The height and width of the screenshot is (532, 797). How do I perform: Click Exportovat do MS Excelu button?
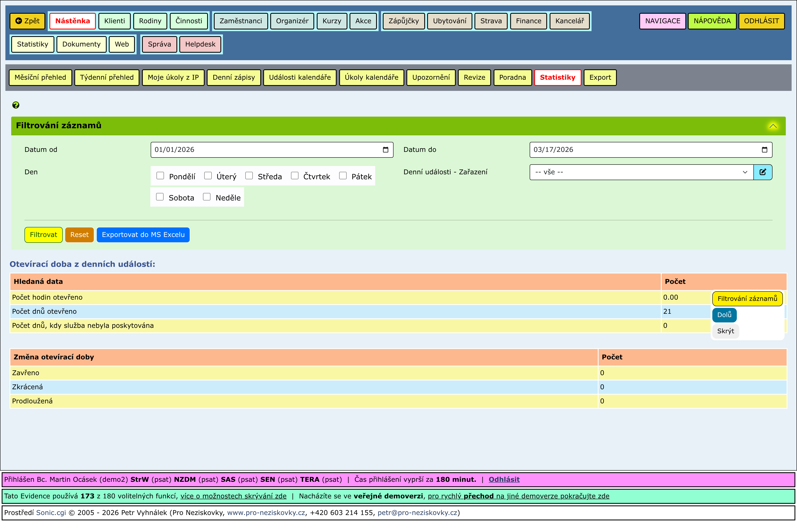143,235
